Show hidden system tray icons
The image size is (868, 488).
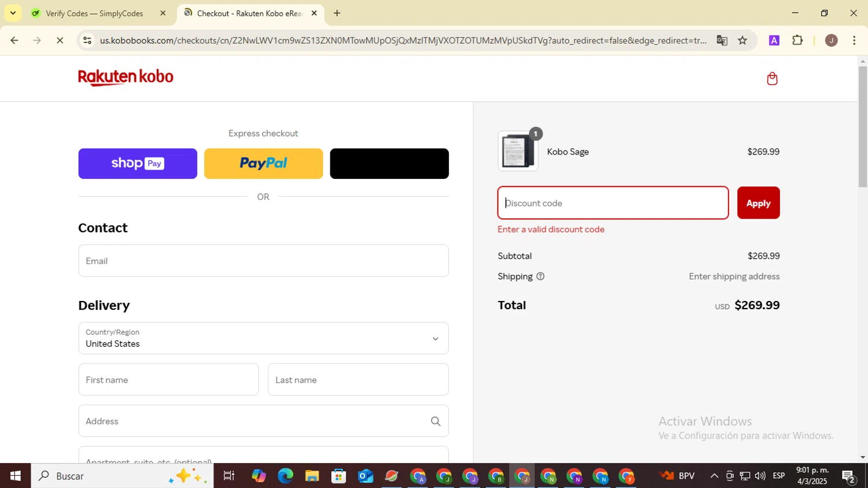click(714, 476)
